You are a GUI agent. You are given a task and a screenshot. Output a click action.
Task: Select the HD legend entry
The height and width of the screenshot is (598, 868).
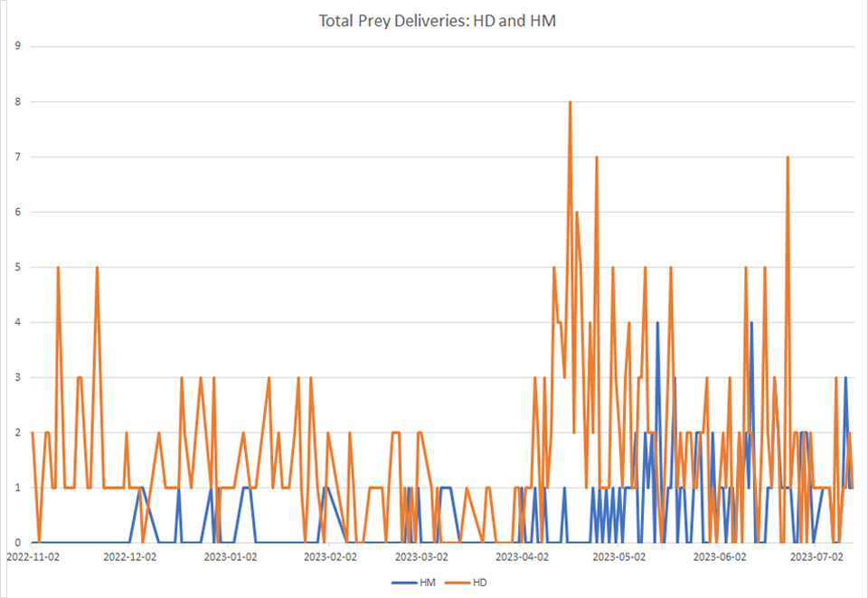pos(467,583)
